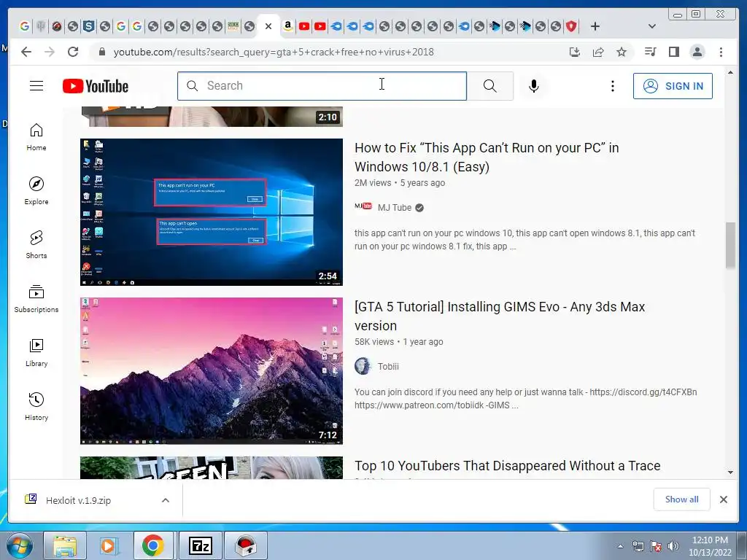Switch to the red shield tab

(x=571, y=26)
